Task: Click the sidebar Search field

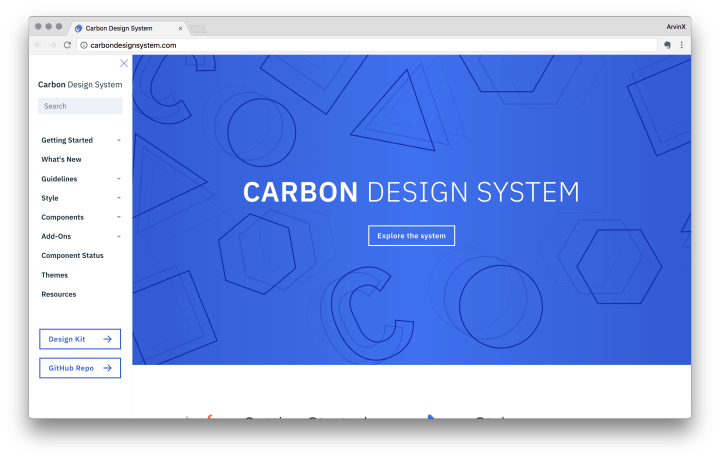Action: pos(80,106)
